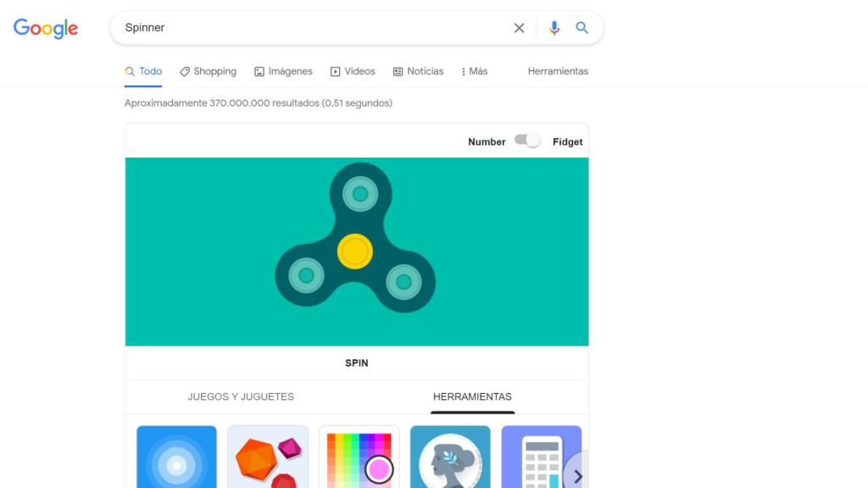Toggle the Number/Fidget switch
Screen dimensions: 868x488
click(527, 141)
